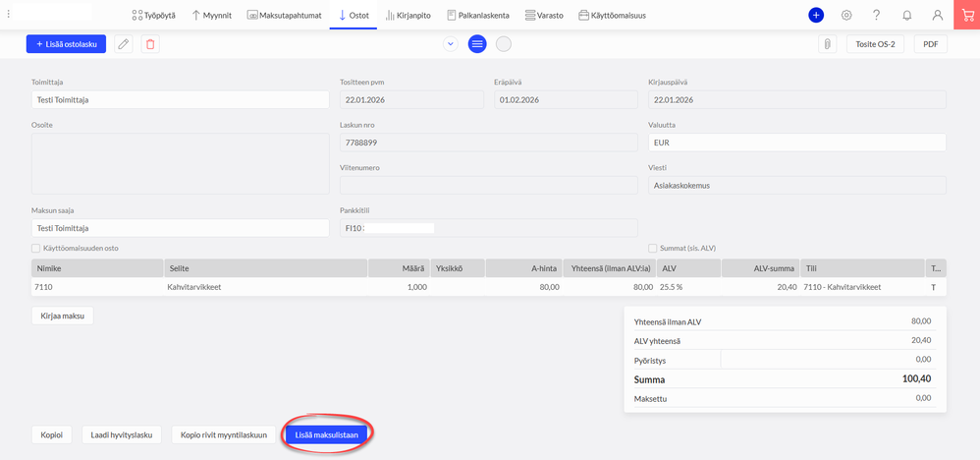The height and width of the screenshot is (460, 980).
Task: Click the Lisää ostolasku button
Action: click(x=66, y=44)
